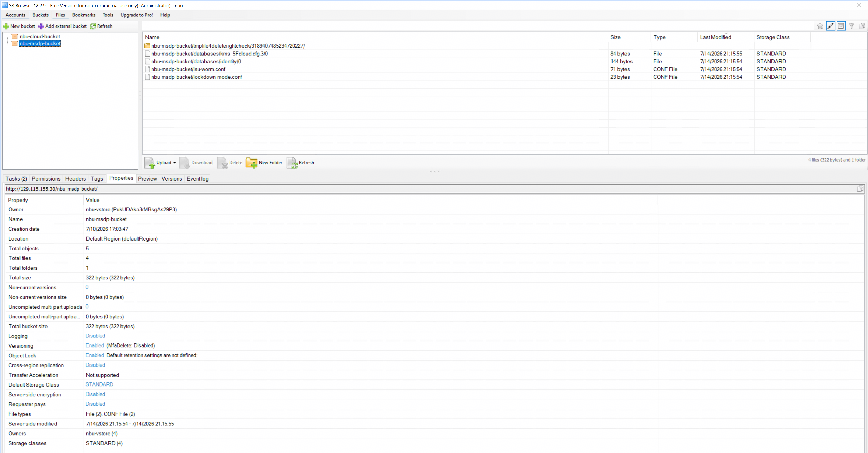
Task: Click the Disabled link for Requester pays
Action: point(95,404)
